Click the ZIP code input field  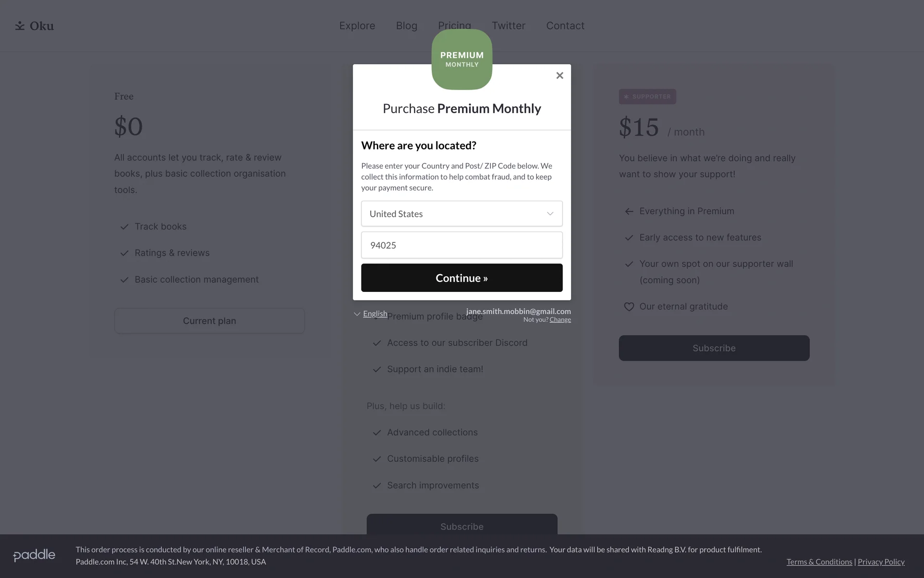[462, 245]
